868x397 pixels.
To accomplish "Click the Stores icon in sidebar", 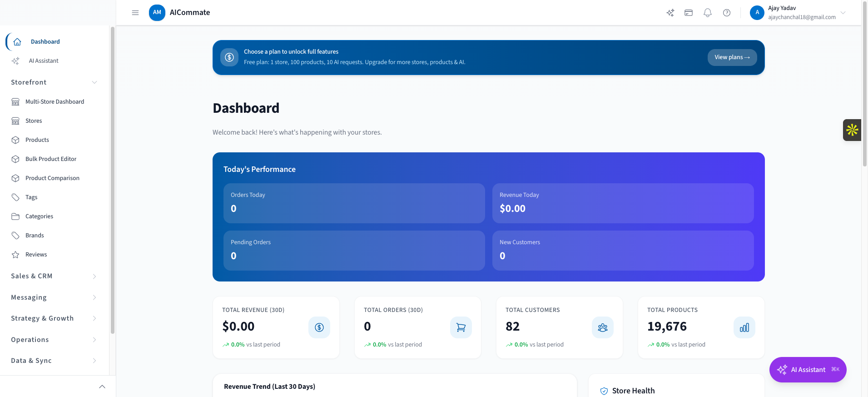I will coord(15,121).
